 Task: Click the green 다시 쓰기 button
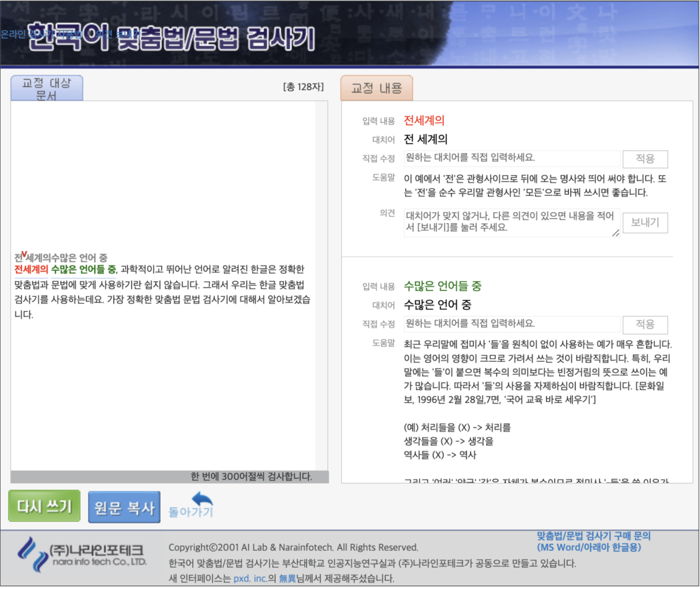44,506
